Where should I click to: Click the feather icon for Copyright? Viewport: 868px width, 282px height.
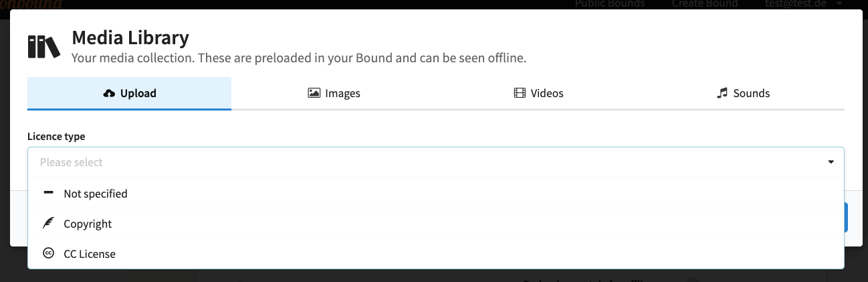(x=48, y=224)
